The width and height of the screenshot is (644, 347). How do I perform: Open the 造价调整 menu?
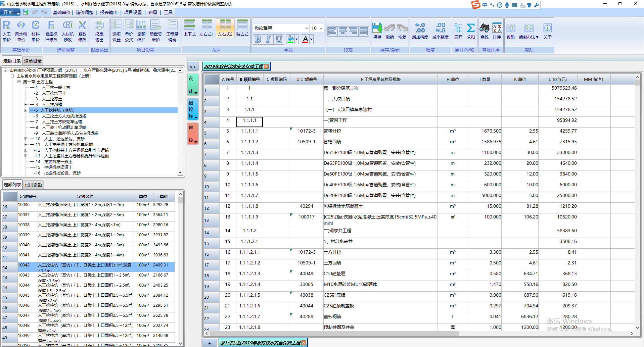(85, 12)
